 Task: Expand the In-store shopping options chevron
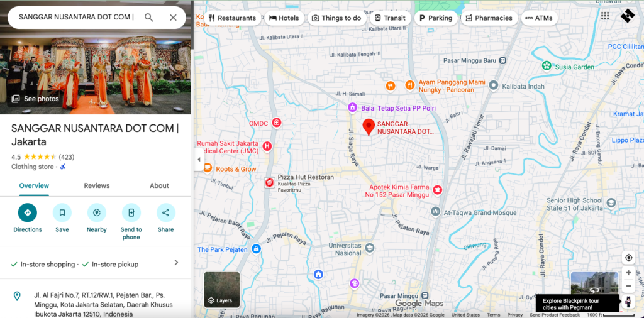[176, 263]
